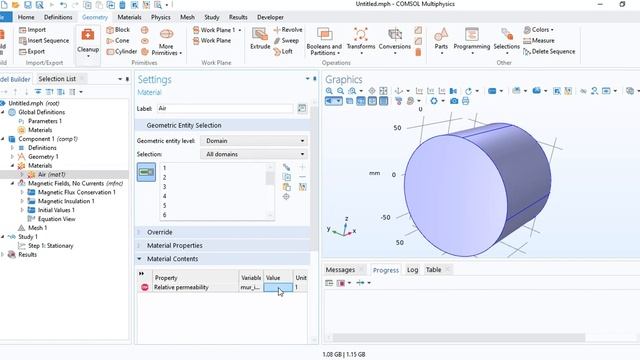The width and height of the screenshot is (640, 360).
Task: Insert a Block primitive
Action: click(x=118, y=30)
